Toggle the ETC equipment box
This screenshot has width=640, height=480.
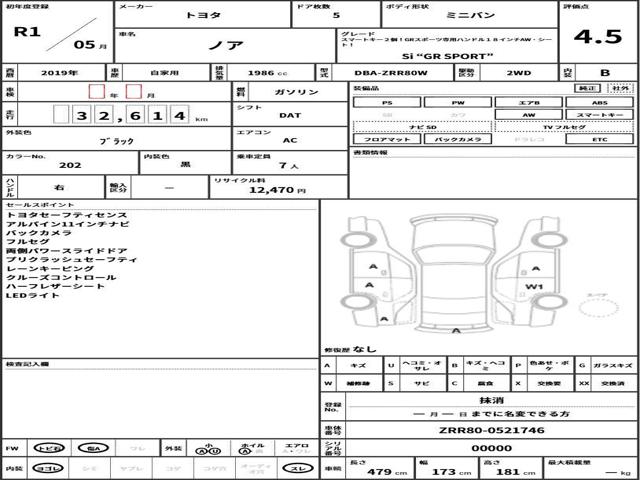(599, 139)
